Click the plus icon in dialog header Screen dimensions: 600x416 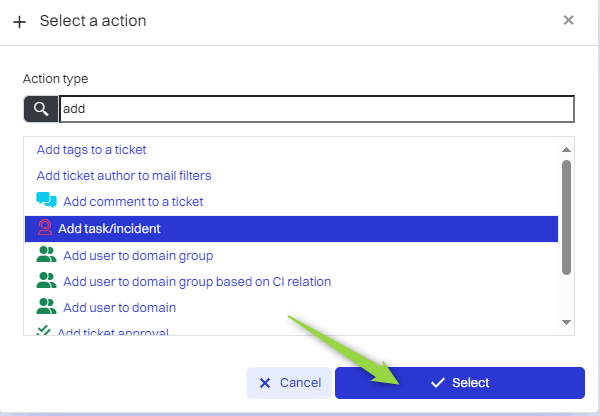19,21
